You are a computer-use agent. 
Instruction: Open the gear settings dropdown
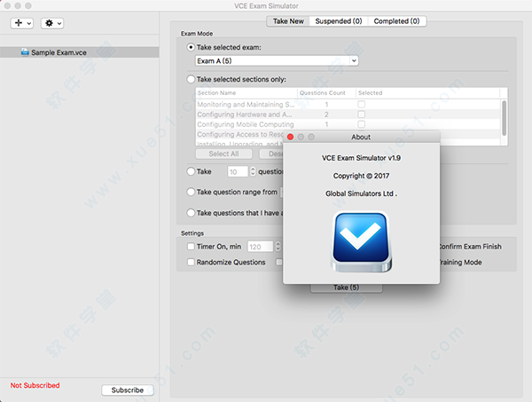[x=52, y=23]
